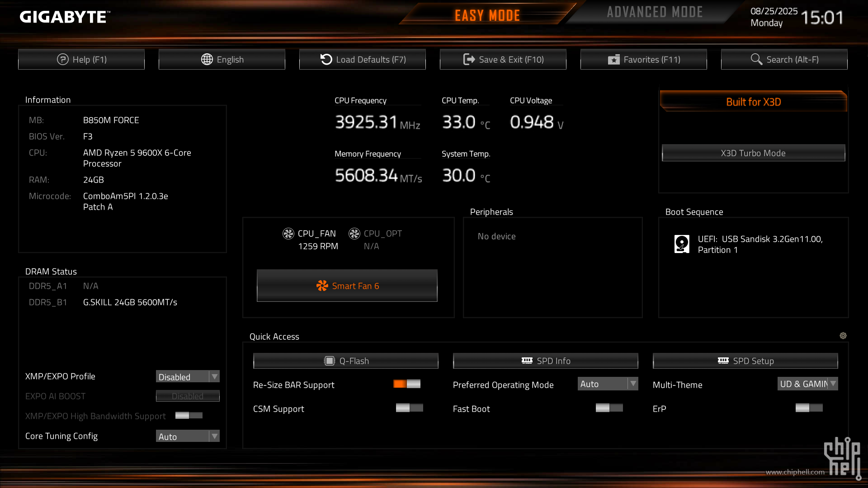The height and width of the screenshot is (488, 868).
Task: Click the BIOS version F3 text
Action: coord(88,136)
